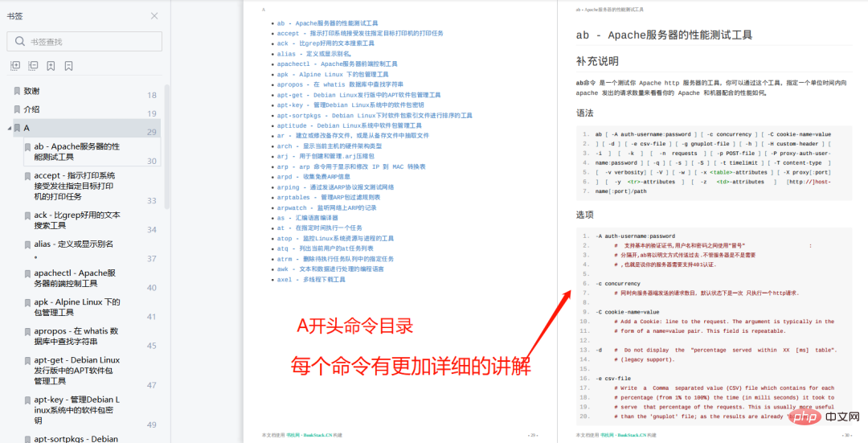Click bookmark icon beside alias entry
Image resolution: width=868 pixels, height=443 pixels.
click(27, 244)
